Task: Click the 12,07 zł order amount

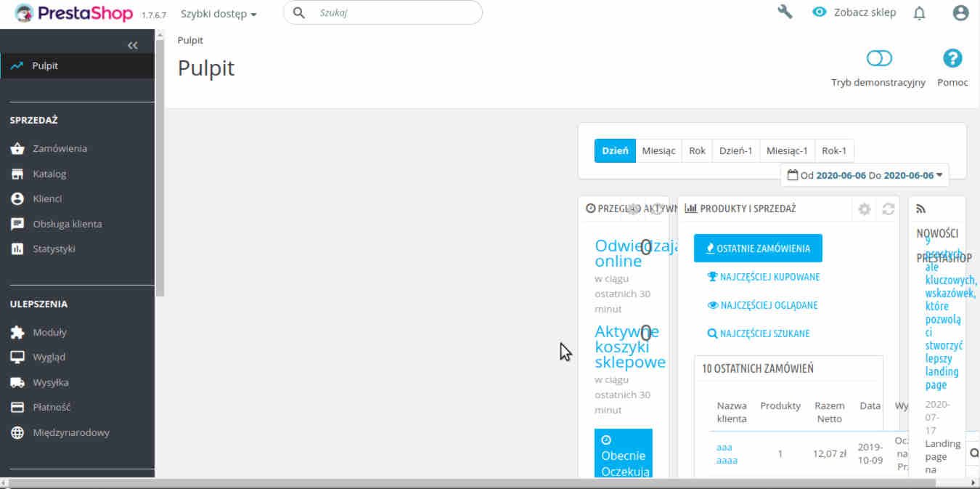Action: (x=830, y=454)
